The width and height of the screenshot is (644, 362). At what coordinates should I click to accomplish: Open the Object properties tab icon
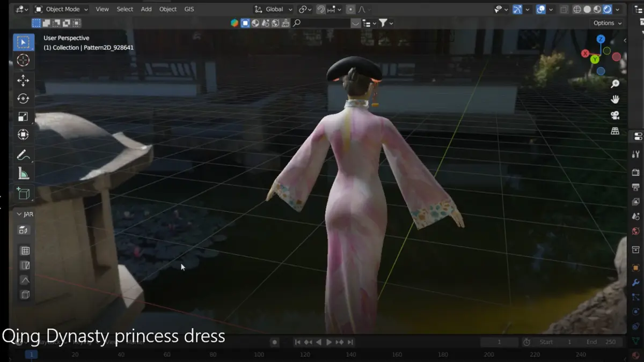click(636, 267)
